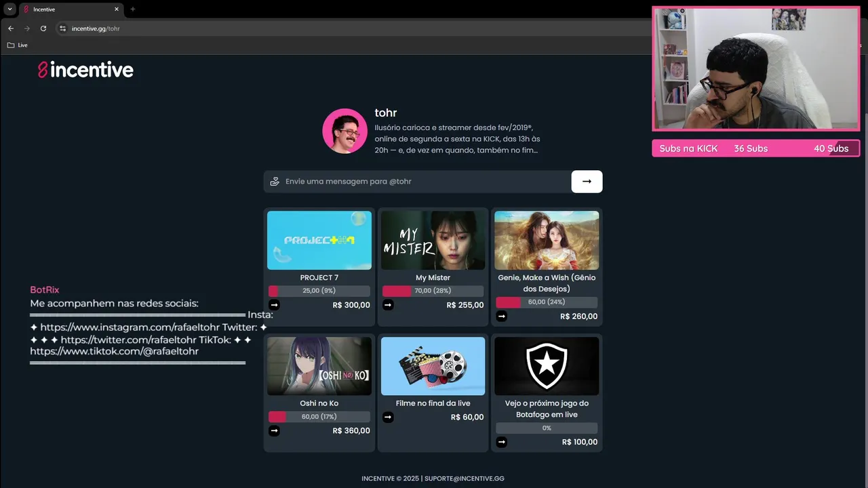Screen dimensions: 868x488
Task: Click the Subs na KICK goal bar
Action: pyautogui.click(x=755, y=148)
